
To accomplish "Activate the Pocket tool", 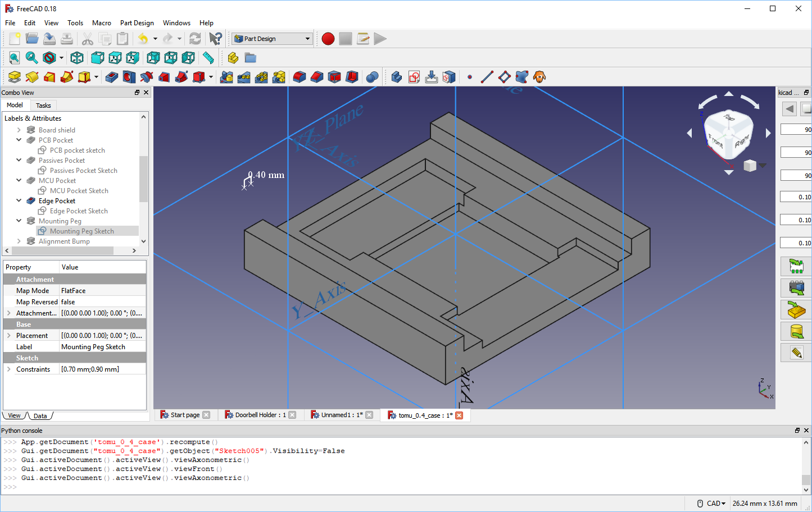I will [110, 77].
